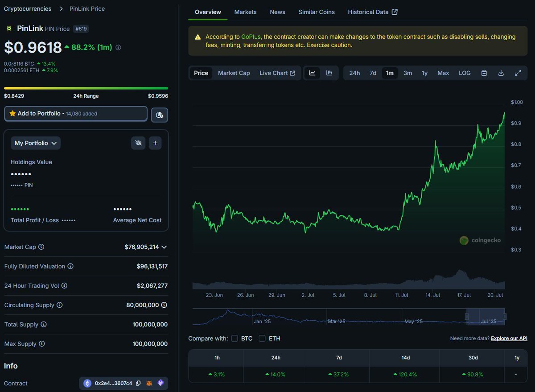
Task: Expand chart to fullscreen
Action: (518, 73)
